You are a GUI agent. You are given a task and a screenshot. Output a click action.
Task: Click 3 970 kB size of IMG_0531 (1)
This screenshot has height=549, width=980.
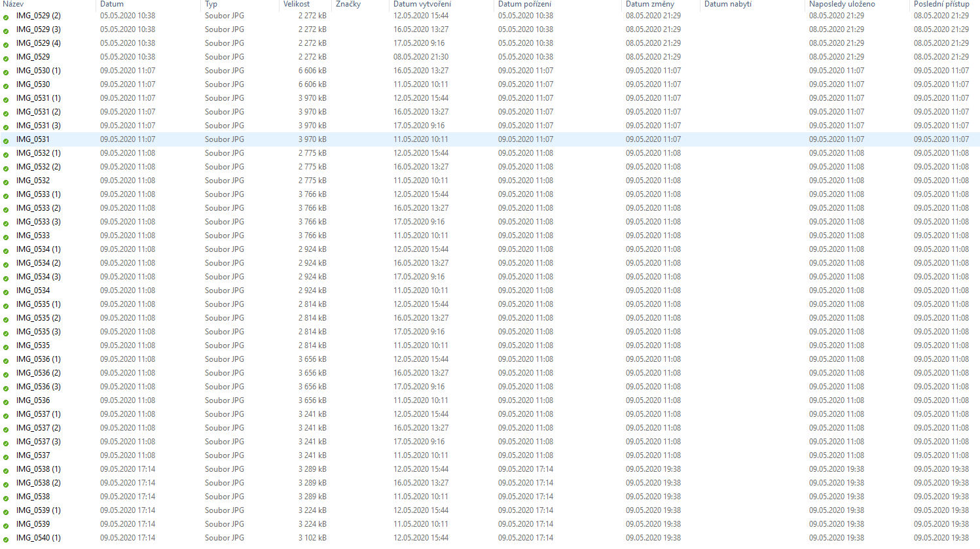click(x=312, y=98)
